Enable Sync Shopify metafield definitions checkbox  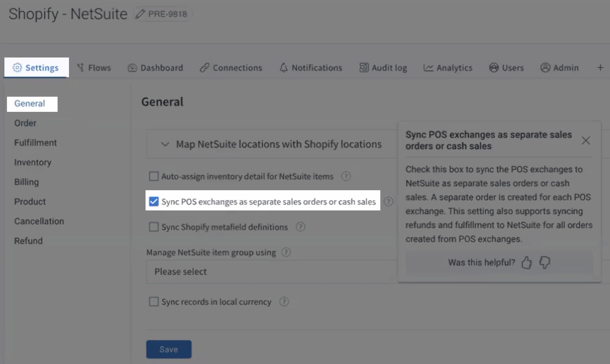pyautogui.click(x=154, y=227)
